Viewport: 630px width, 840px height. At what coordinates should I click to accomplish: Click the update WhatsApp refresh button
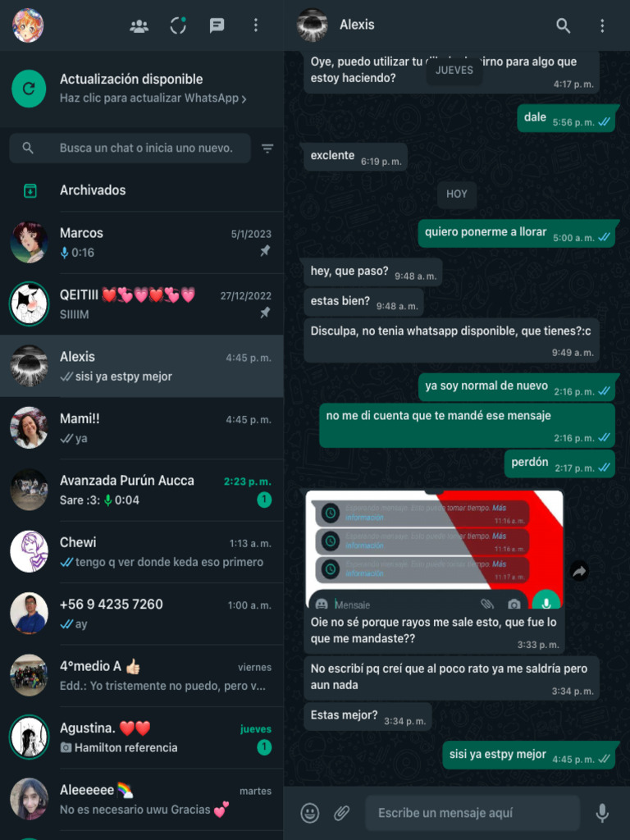[29, 89]
